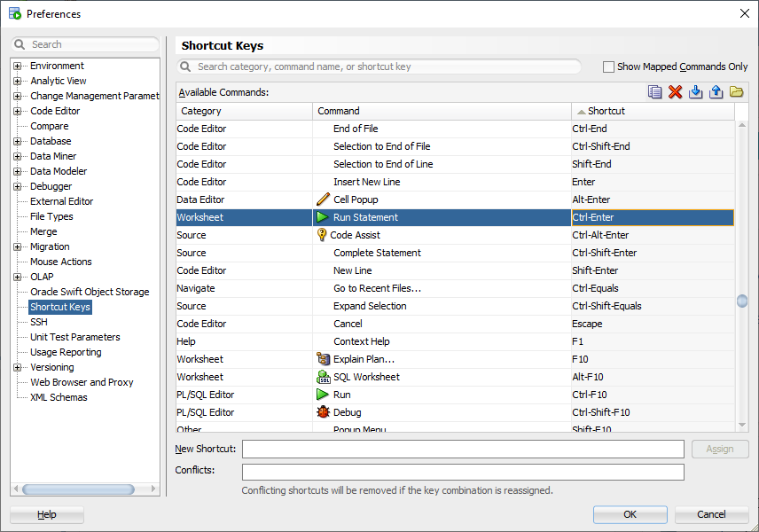
Task: Click the Debug bug icon
Action: [323, 412]
